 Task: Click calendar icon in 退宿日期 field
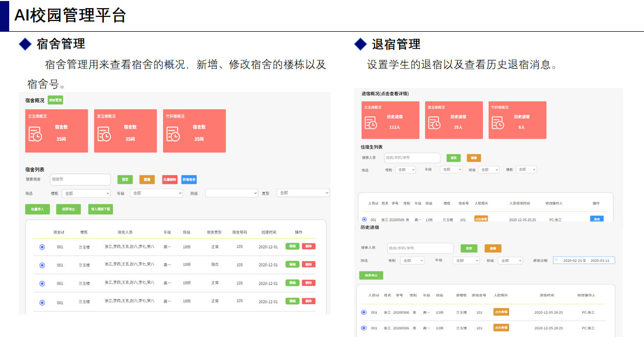point(557,260)
